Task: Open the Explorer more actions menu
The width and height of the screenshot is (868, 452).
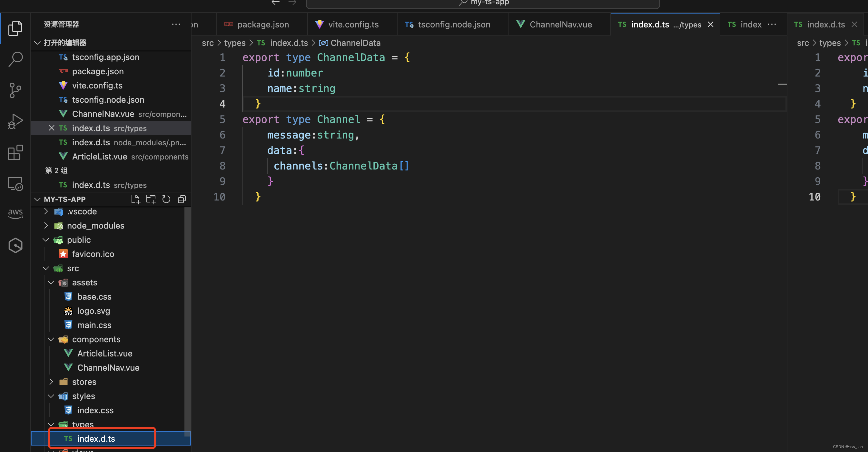Action: point(176,24)
